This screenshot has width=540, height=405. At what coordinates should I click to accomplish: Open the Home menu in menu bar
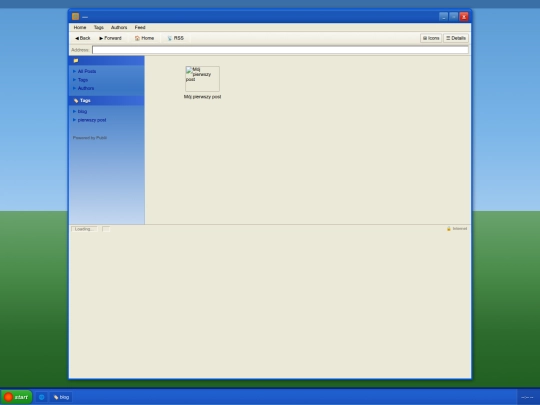80,27
